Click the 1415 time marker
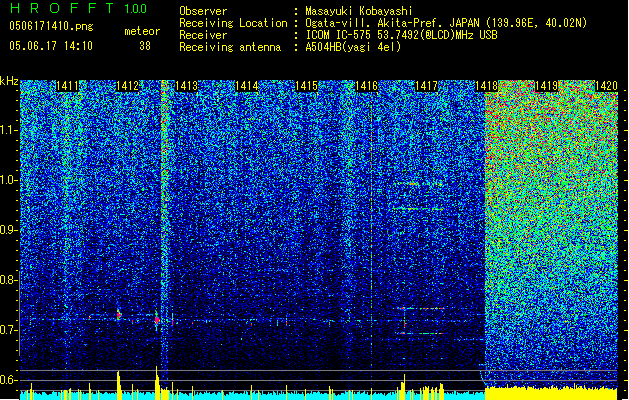 click(306, 86)
